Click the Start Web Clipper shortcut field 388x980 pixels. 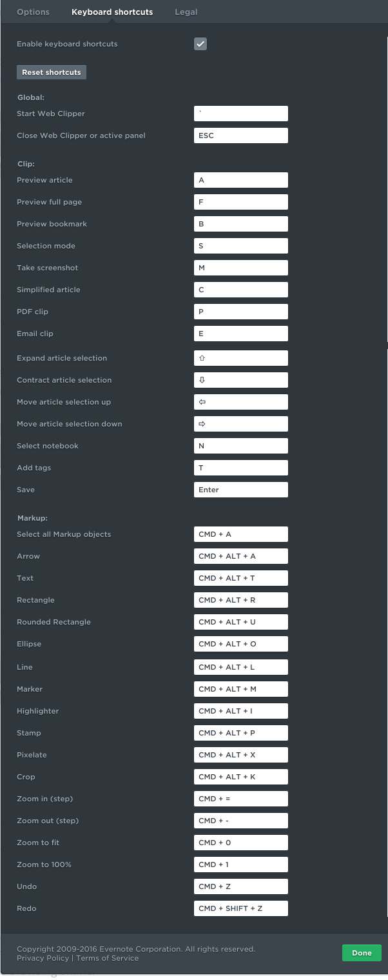click(x=240, y=114)
